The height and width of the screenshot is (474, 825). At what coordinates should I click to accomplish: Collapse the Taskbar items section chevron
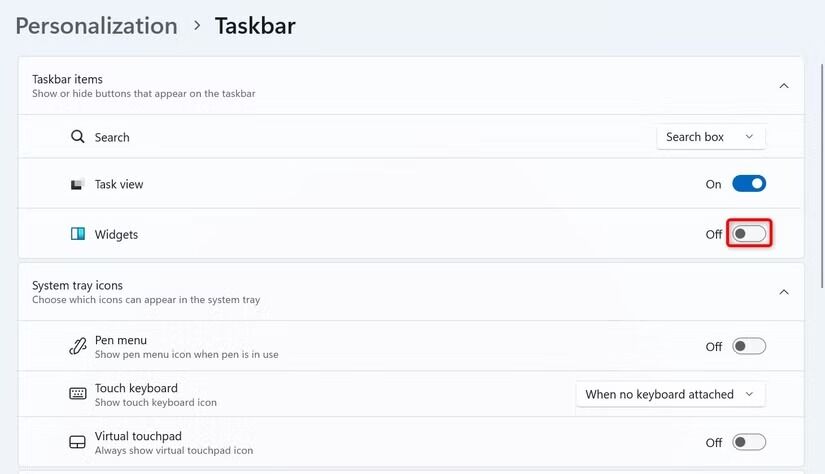click(784, 86)
